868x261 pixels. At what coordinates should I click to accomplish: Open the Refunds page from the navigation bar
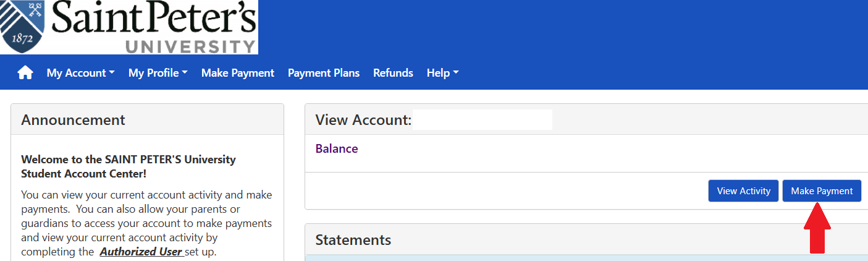pos(393,73)
